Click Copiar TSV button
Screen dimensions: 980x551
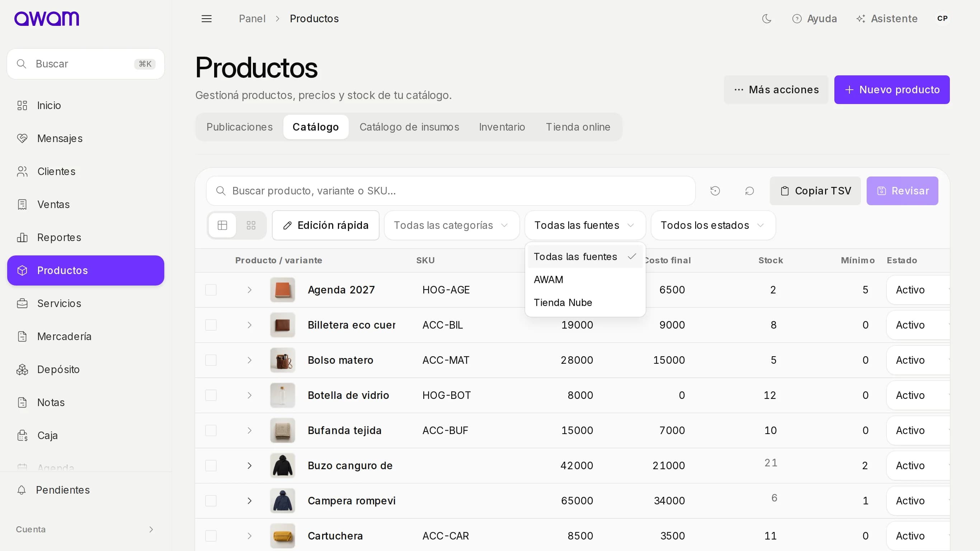(x=815, y=190)
